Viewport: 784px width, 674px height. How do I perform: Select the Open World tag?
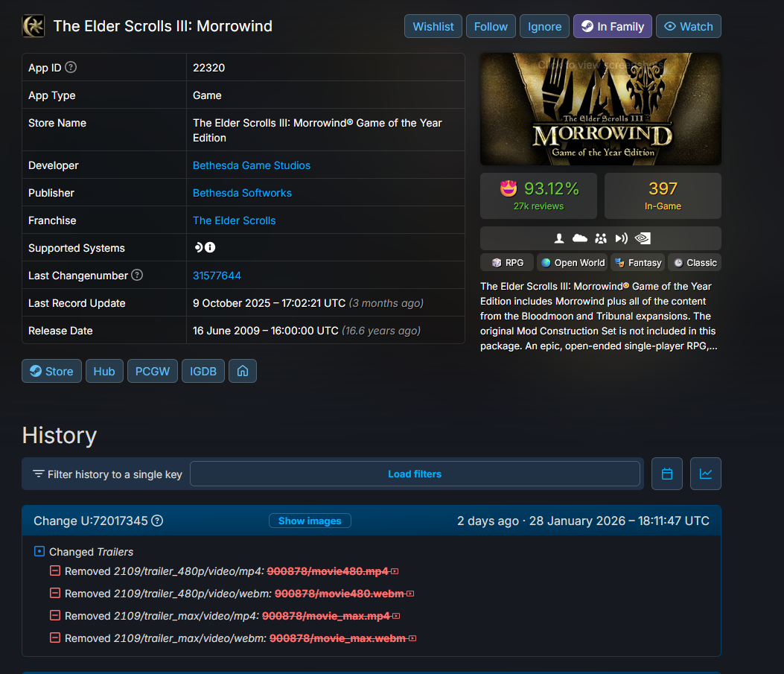[x=573, y=262]
